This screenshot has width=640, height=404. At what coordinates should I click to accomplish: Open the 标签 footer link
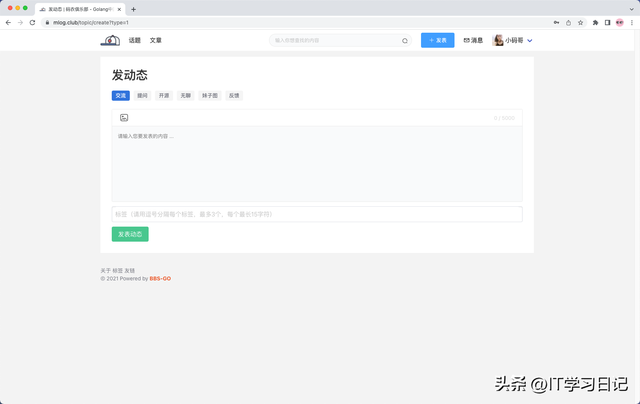tap(117, 271)
